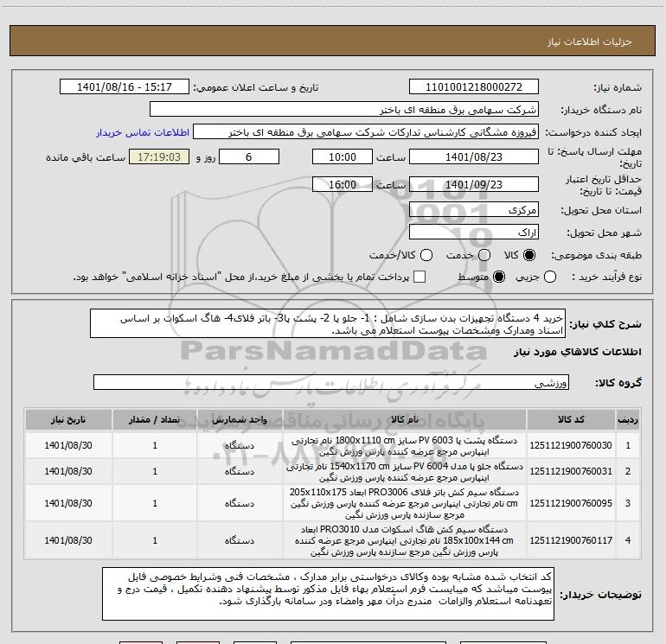
Task: Click the PV 6003 پشت پا product name
Action: tap(405, 446)
